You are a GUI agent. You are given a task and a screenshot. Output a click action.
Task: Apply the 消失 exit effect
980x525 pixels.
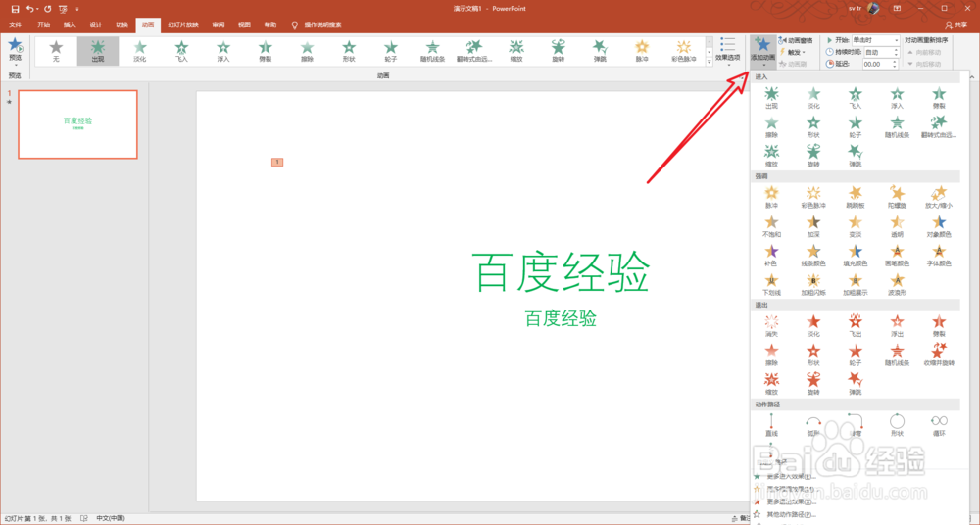pyautogui.click(x=771, y=326)
